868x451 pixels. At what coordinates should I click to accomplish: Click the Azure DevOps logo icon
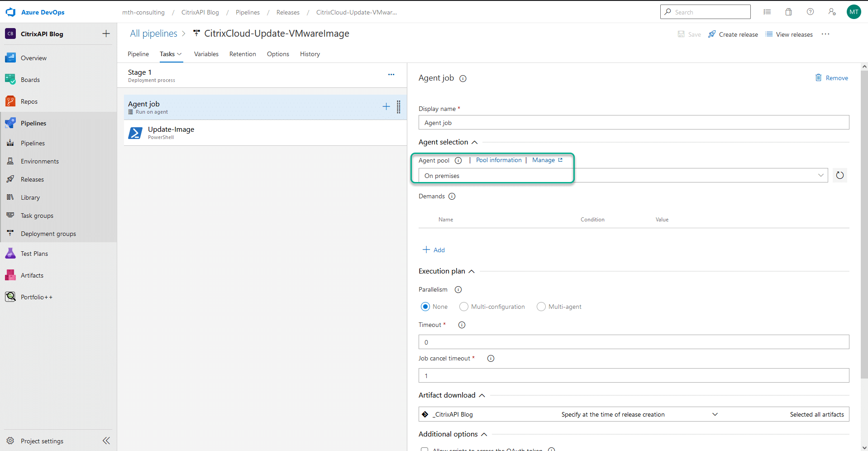10,12
